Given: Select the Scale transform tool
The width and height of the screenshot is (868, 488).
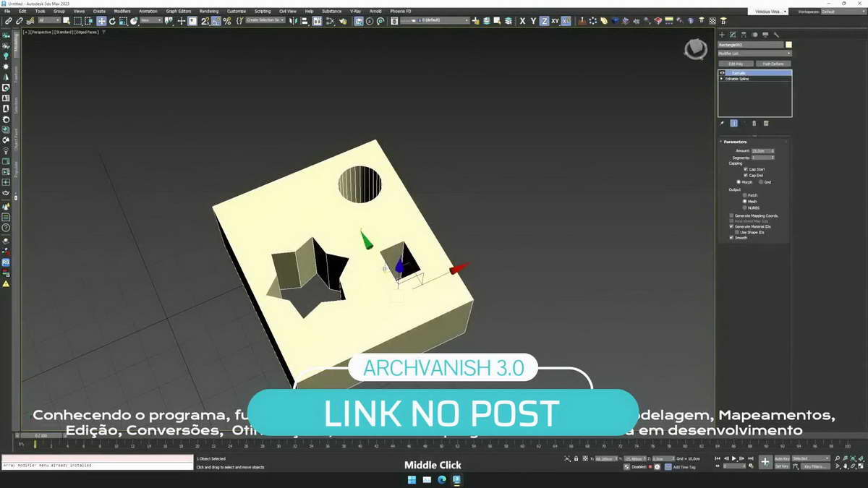Looking at the screenshot, I should pyautogui.click(x=123, y=21).
